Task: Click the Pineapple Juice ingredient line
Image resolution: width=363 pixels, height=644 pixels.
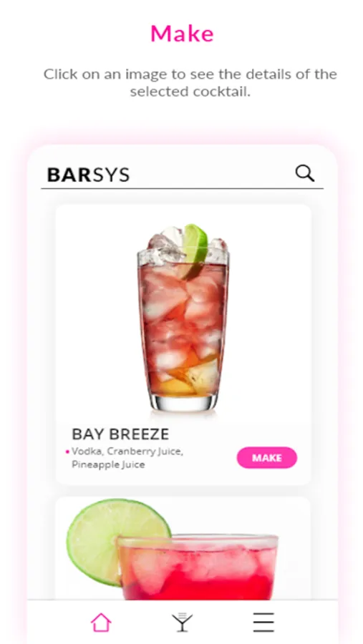Action: coord(108,464)
